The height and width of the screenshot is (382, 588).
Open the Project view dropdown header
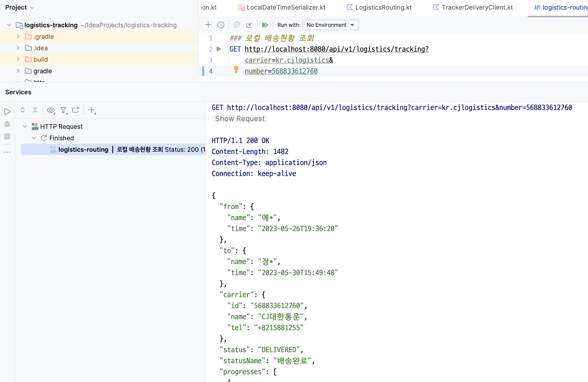[19, 7]
